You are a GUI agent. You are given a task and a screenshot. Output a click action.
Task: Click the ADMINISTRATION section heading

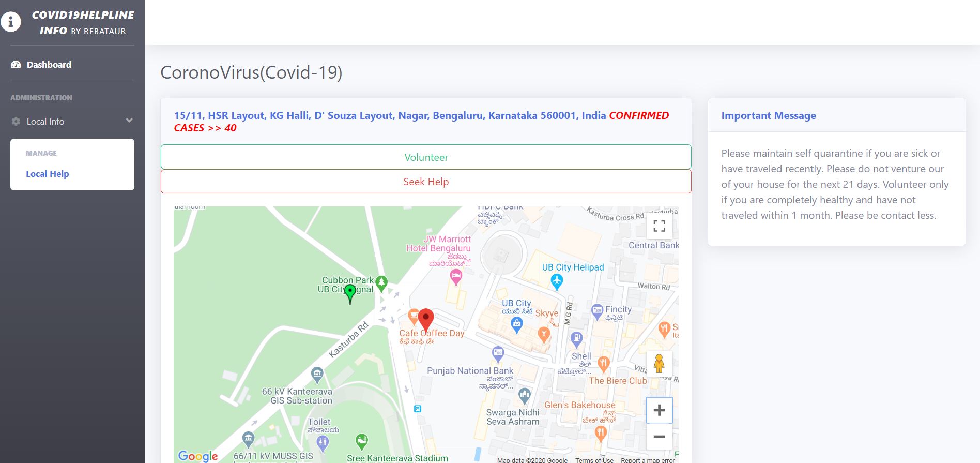coord(41,98)
